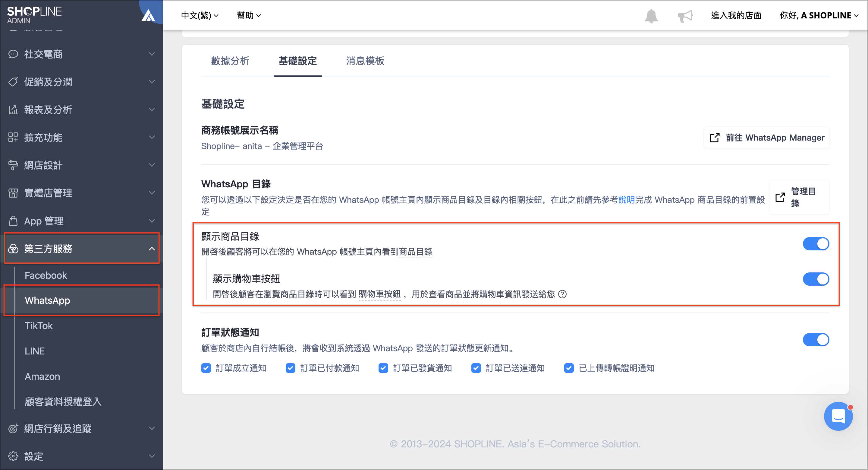Uncheck 訂單已付款通知 checkbox

pyautogui.click(x=290, y=368)
